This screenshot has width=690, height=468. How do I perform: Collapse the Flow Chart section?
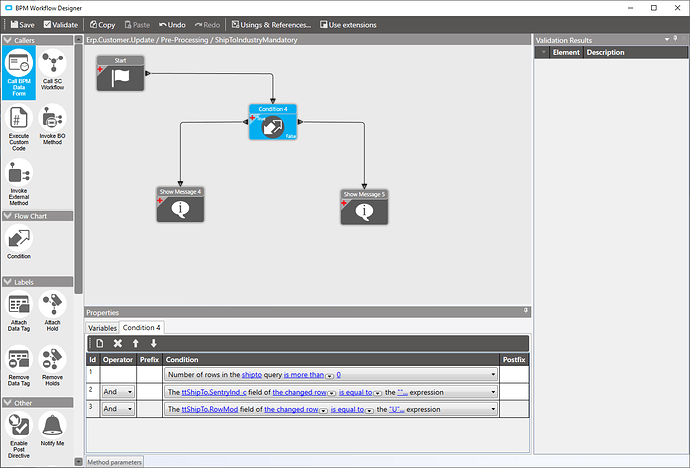[7, 216]
